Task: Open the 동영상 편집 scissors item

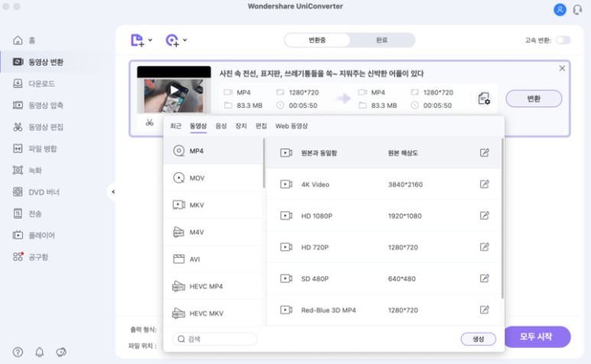Action: [x=38, y=127]
